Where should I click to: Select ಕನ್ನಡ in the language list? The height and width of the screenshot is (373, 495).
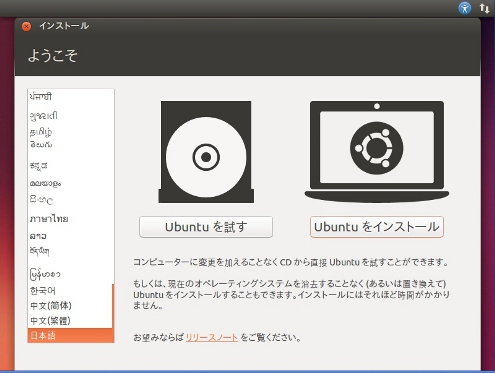tap(70, 166)
